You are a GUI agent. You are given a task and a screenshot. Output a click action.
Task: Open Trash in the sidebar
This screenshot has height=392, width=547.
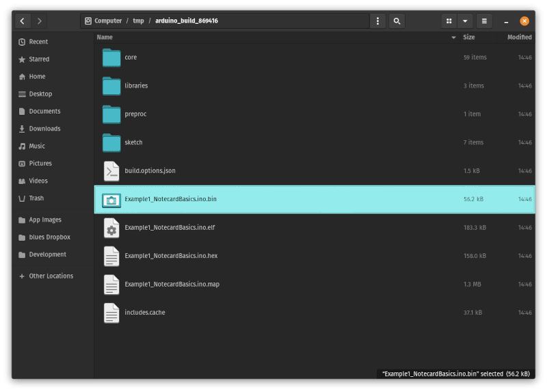click(53, 198)
